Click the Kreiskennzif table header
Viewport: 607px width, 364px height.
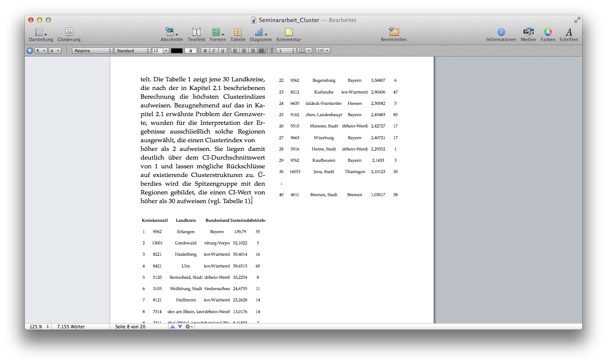[155, 220]
